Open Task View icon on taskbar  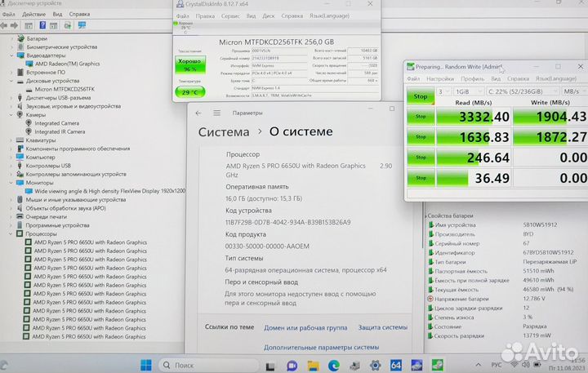pos(270,366)
